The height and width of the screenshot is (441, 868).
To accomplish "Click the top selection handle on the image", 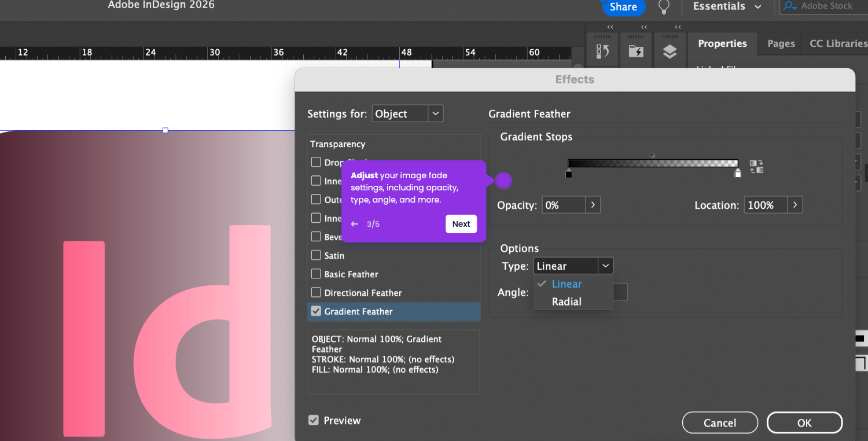I will point(165,130).
